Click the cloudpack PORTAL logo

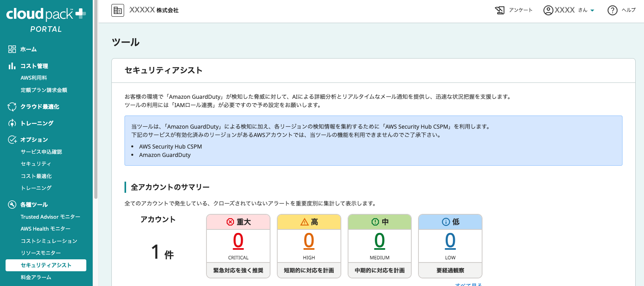pyautogui.click(x=46, y=20)
